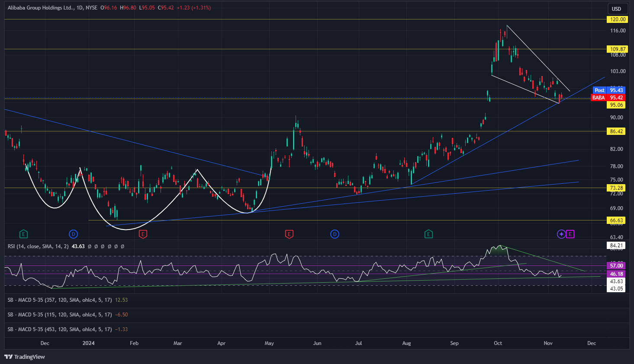Image resolution: width=634 pixels, height=364 pixels.
Task: Select the Alibaba Group Holdings chart title legend
Action: (52, 8)
